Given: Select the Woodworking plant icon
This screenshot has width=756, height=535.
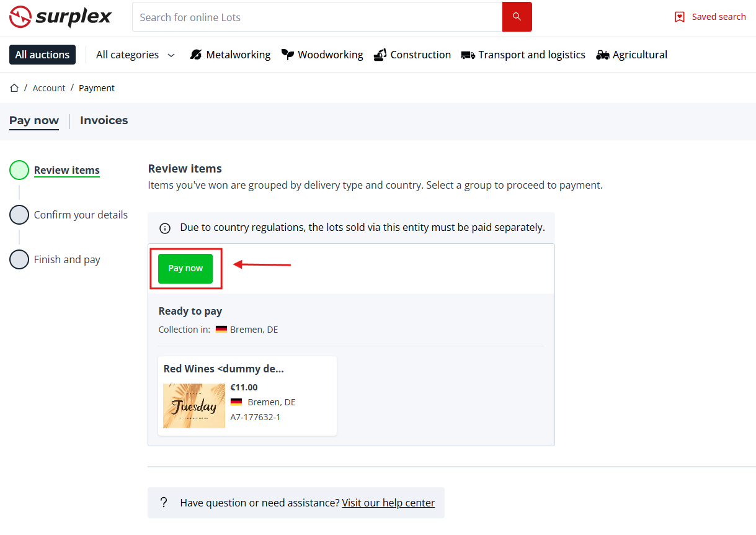Looking at the screenshot, I should click(288, 55).
